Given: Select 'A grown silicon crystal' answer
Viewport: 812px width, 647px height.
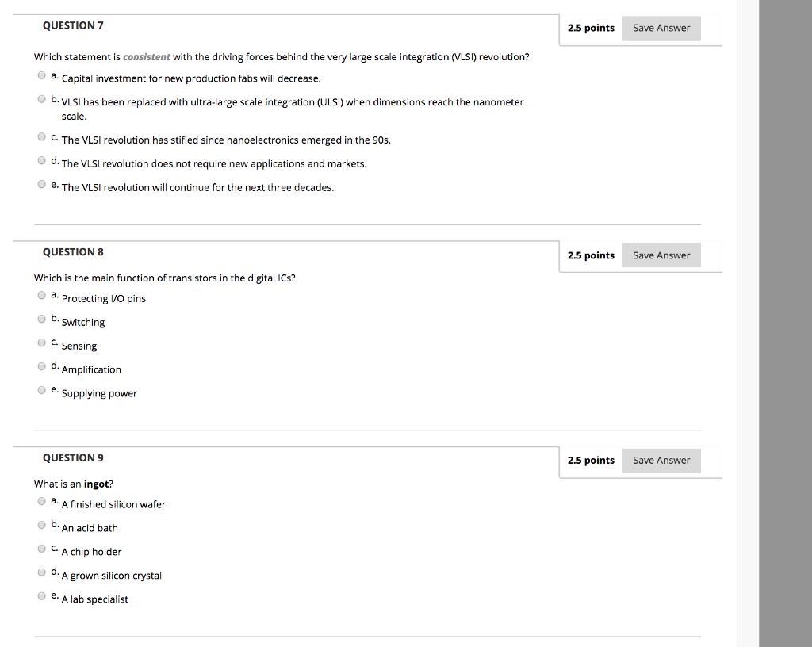Looking at the screenshot, I should coord(41,573).
